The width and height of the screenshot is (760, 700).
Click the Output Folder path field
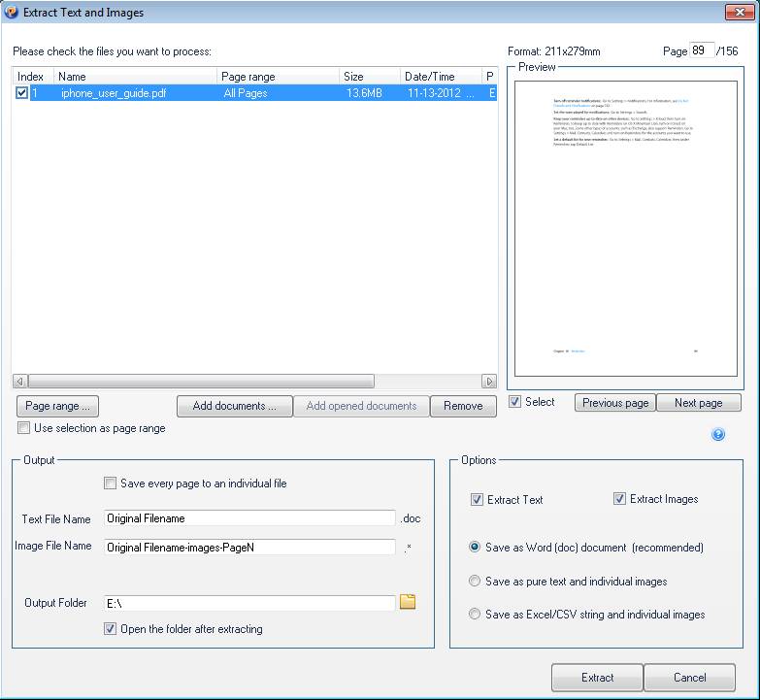[x=249, y=603]
